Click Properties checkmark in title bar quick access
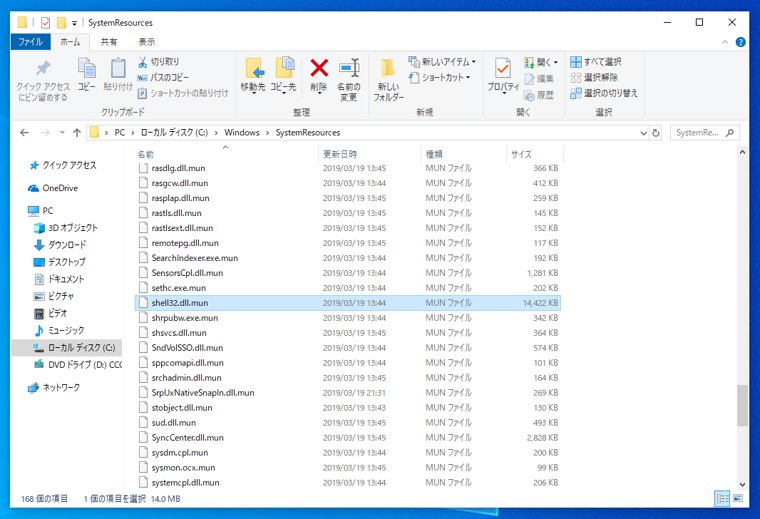 (x=46, y=22)
